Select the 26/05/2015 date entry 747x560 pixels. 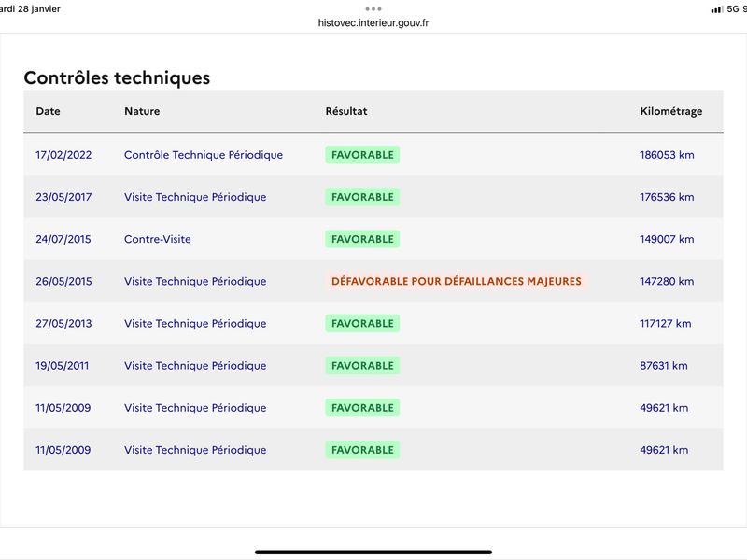pyautogui.click(x=63, y=281)
